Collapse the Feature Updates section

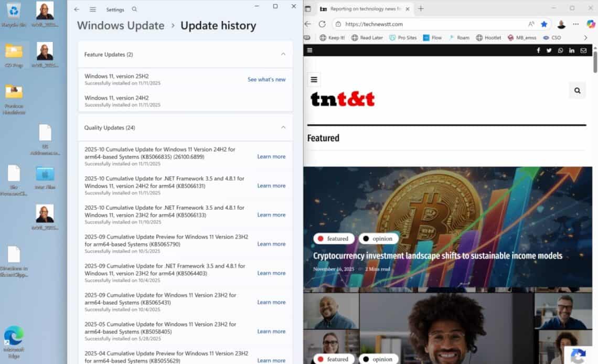pyautogui.click(x=283, y=54)
